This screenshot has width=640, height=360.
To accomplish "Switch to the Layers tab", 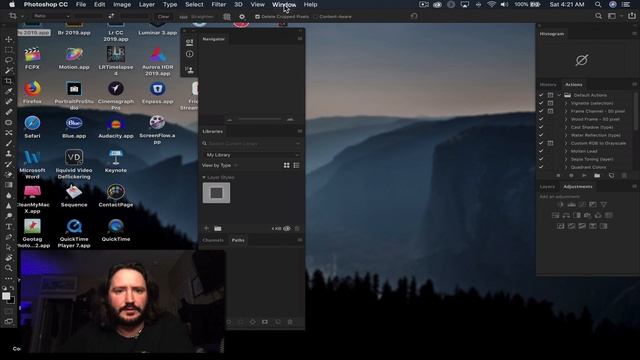I will pos(547,187).
